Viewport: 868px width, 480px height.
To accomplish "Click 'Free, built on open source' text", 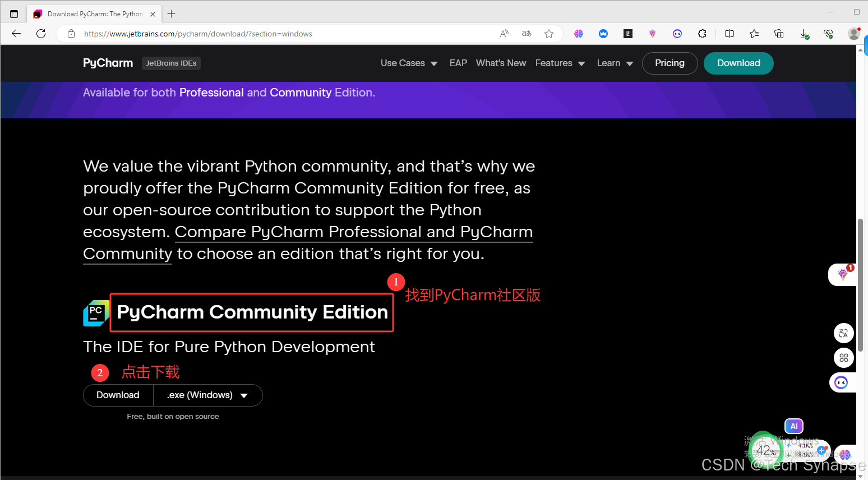I will 173,416.
